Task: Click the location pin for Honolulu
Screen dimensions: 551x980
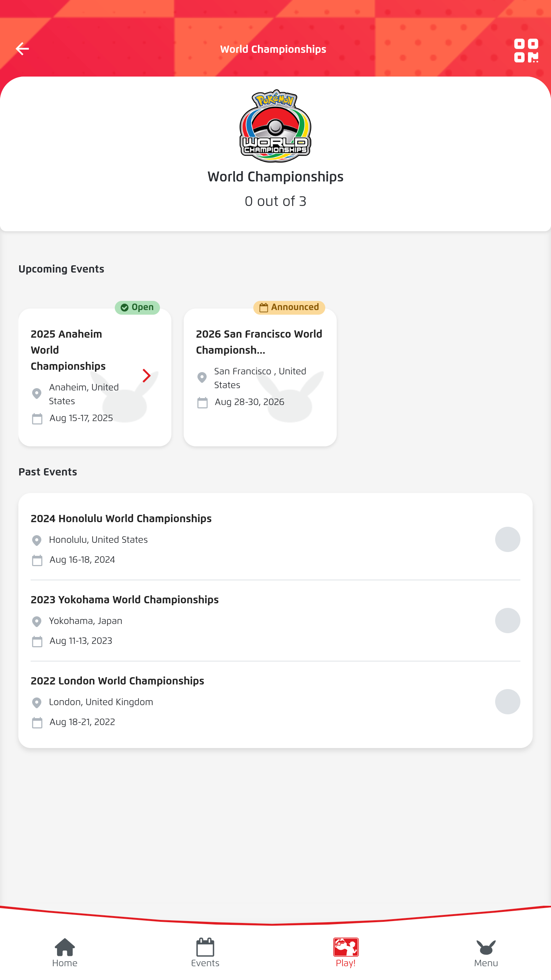Action: (37, 540)
